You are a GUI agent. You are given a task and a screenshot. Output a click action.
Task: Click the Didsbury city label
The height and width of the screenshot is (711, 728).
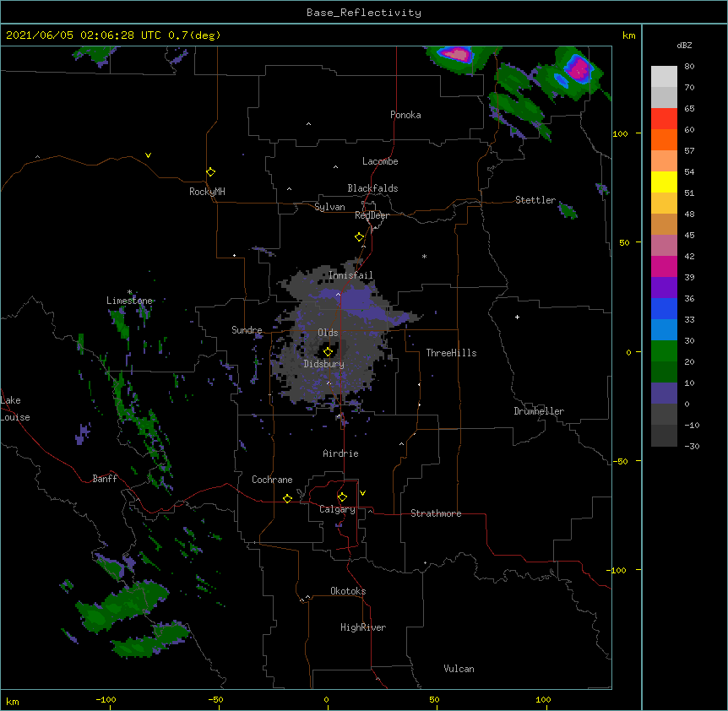323,364
